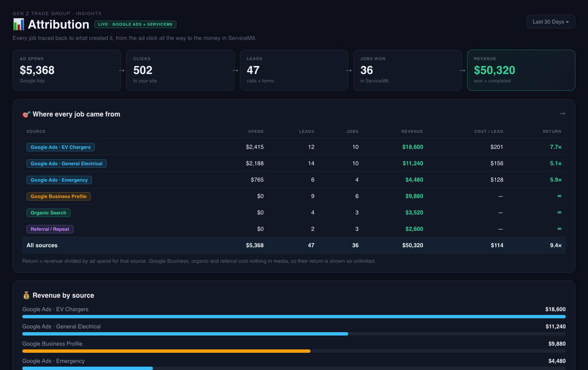Click the Google Ads · Emergency source tag

[59, 180]
